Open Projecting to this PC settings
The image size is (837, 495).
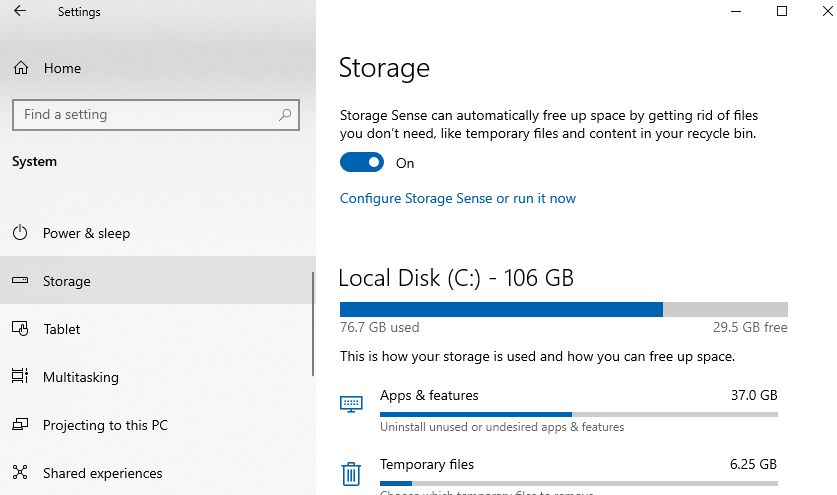[x=105, y=425]
